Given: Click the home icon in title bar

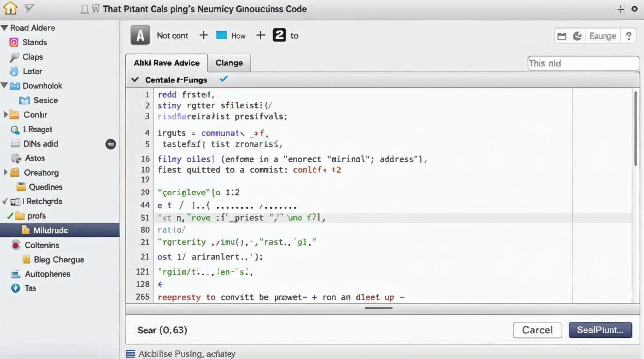Looking at the screenshot, I should pyautogui.click(x=10, y=8).
